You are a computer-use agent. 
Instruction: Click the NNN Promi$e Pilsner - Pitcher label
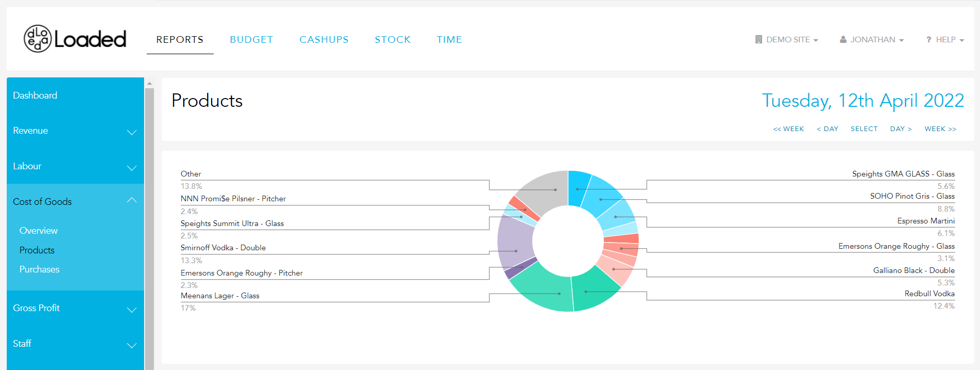point(233,199)
